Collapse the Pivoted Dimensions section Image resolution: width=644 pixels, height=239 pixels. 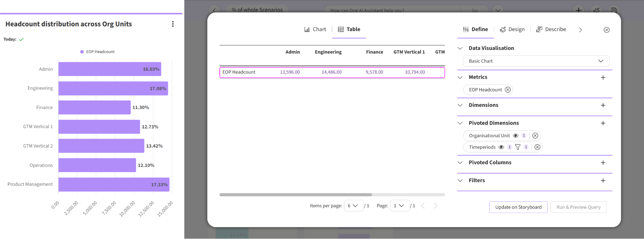coord(460,123)
